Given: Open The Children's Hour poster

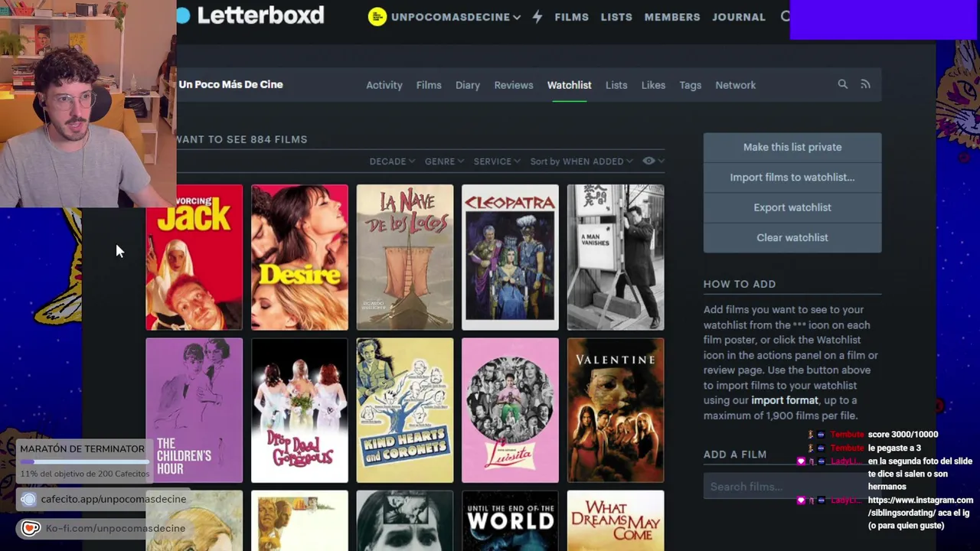Looking at the screenshot, I should 194,410.
